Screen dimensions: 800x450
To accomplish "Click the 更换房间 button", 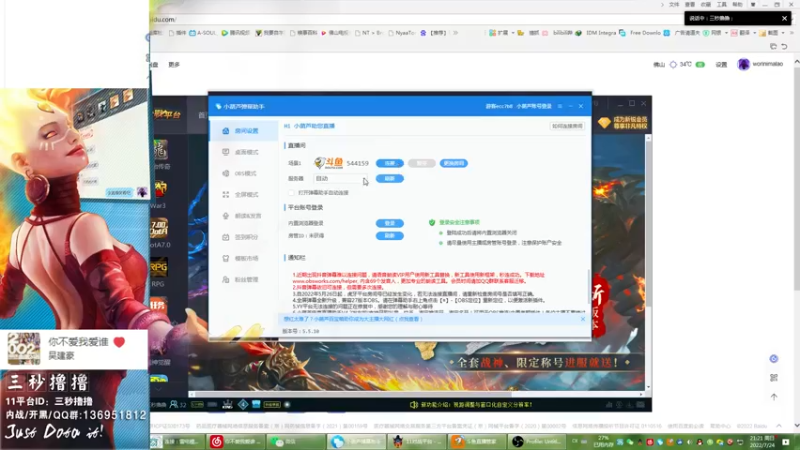I will 453,163.
